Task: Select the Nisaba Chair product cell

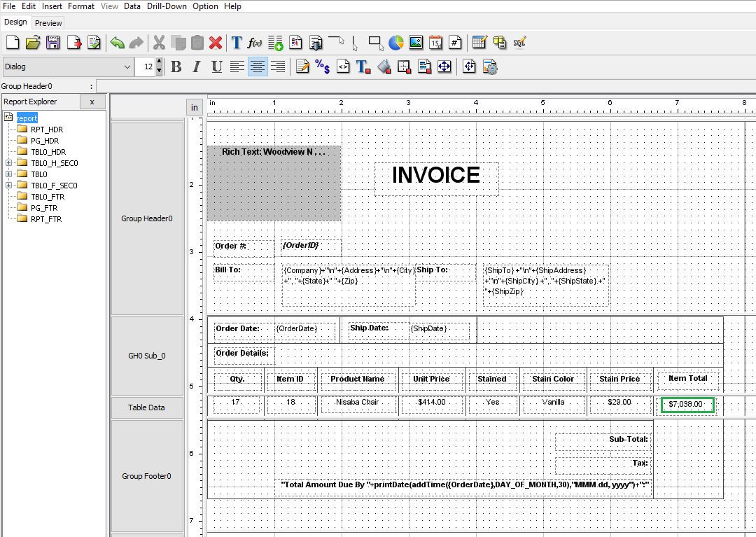Action: pyautogui.click(x=358, y=404)
